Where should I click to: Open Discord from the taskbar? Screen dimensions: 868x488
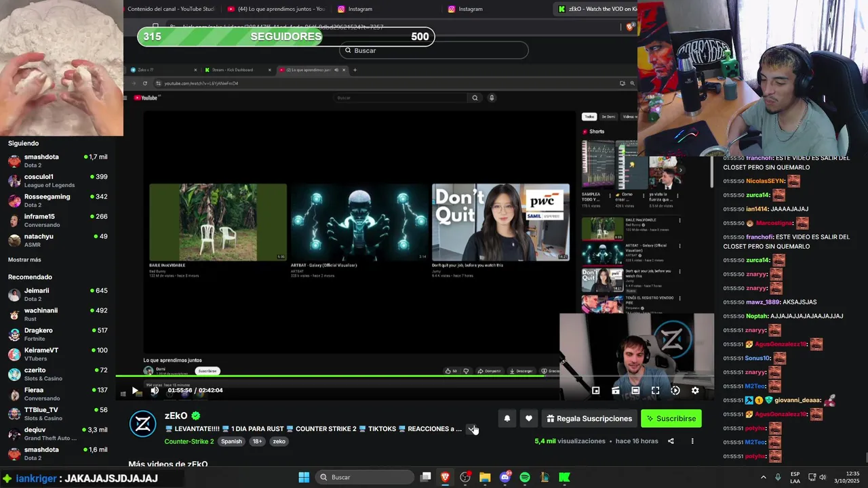tap(505, 477)
